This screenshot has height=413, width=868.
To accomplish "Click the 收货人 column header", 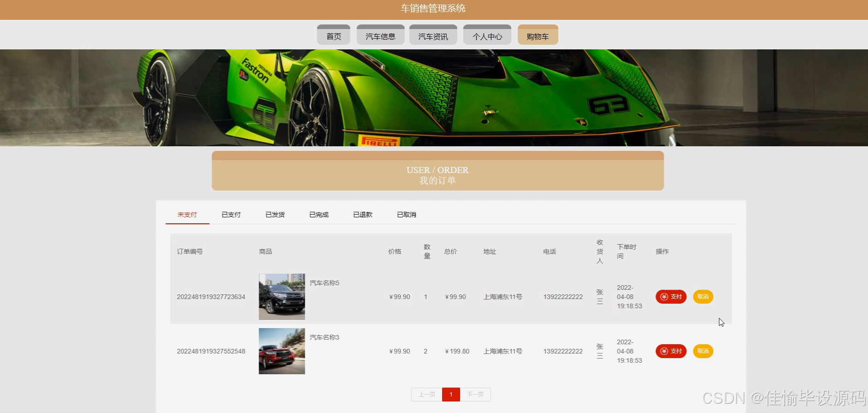I will 600,251.
